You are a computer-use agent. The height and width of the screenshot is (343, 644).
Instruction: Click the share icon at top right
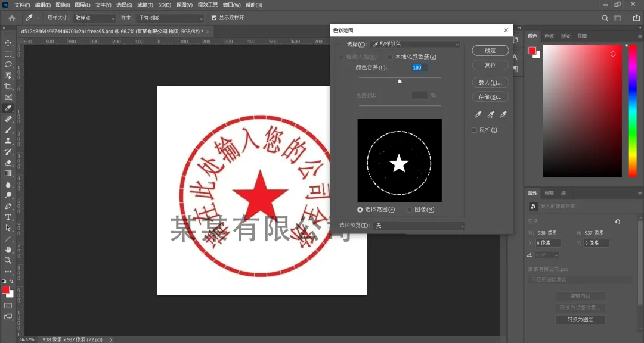click(x=636, y=18)
